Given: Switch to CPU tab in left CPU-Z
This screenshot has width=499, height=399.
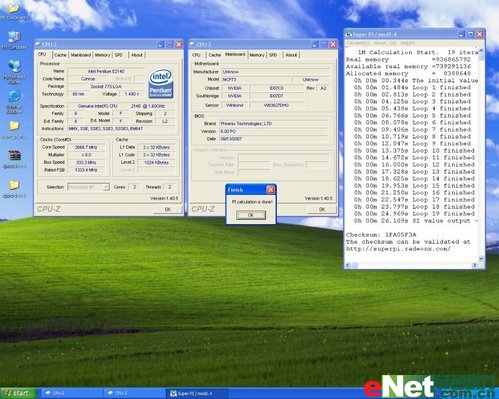Looking at the screenshot, I should (42, 54).
